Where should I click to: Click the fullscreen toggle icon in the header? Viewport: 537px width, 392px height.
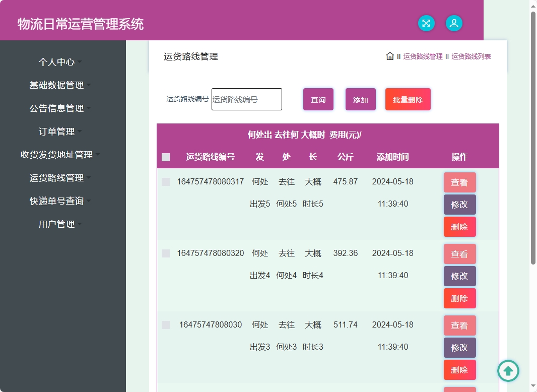pyautogui.click(x=426, y=23)
